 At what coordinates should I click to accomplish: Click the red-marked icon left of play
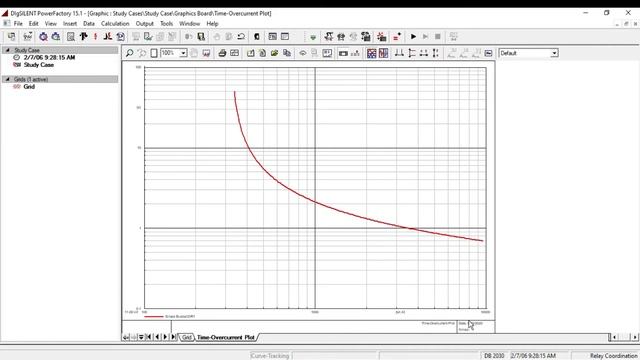click(397, 37)
